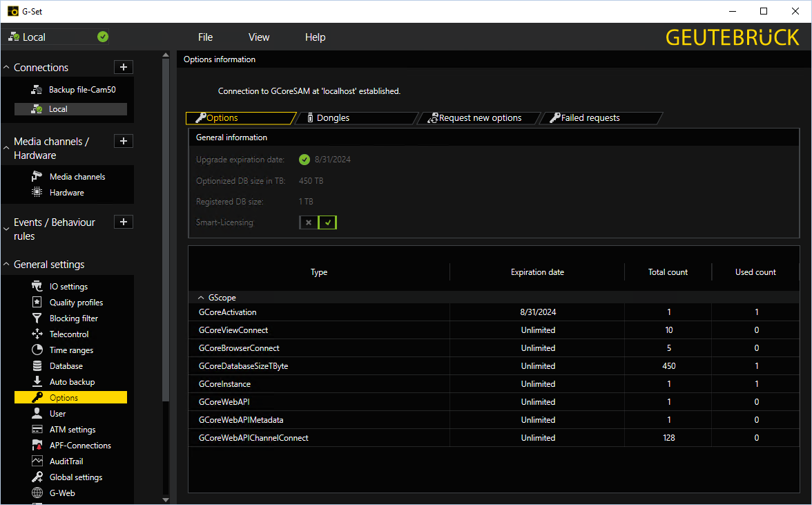The image size is (812, 505).
Task: Add a new connection with plus button
Action: pyautogui.click(x=123, y=67)
